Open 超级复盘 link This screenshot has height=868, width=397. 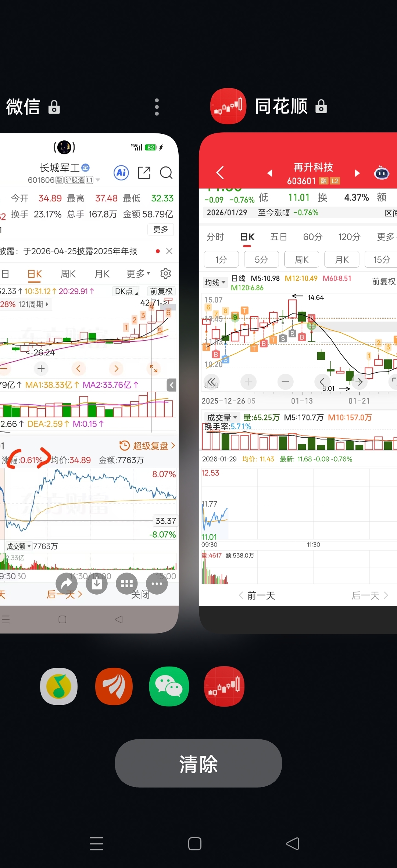pos(147,446)
